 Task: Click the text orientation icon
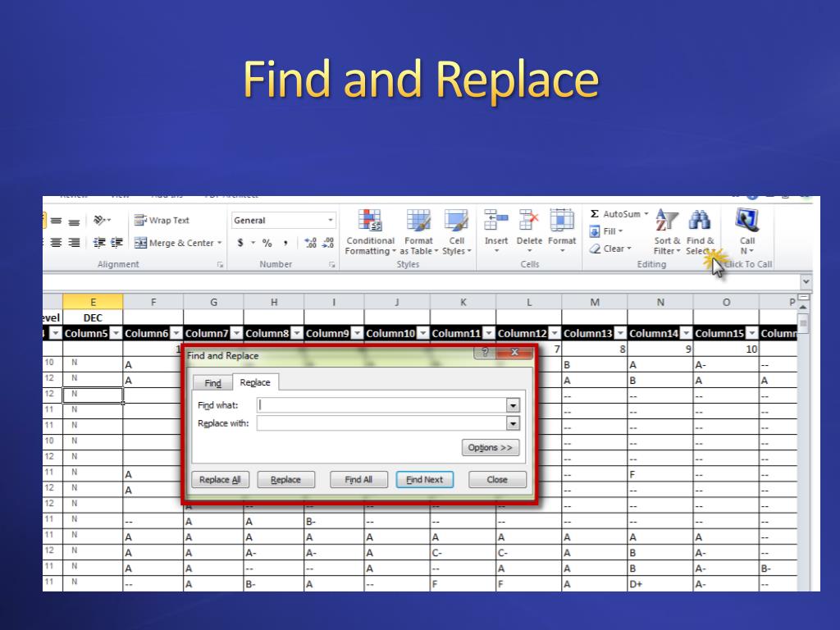[100, 220]
